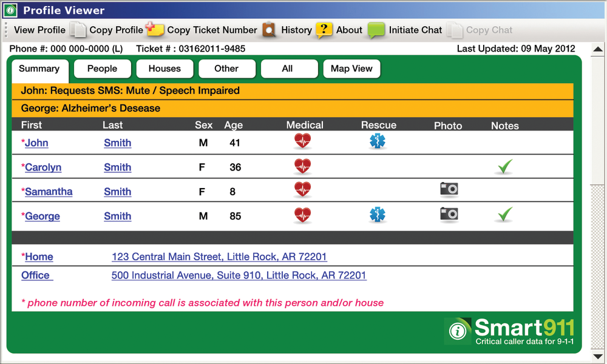Open John's profile link
The height and width of the screenshot is (364, 607).
click(x=36, y=143)
